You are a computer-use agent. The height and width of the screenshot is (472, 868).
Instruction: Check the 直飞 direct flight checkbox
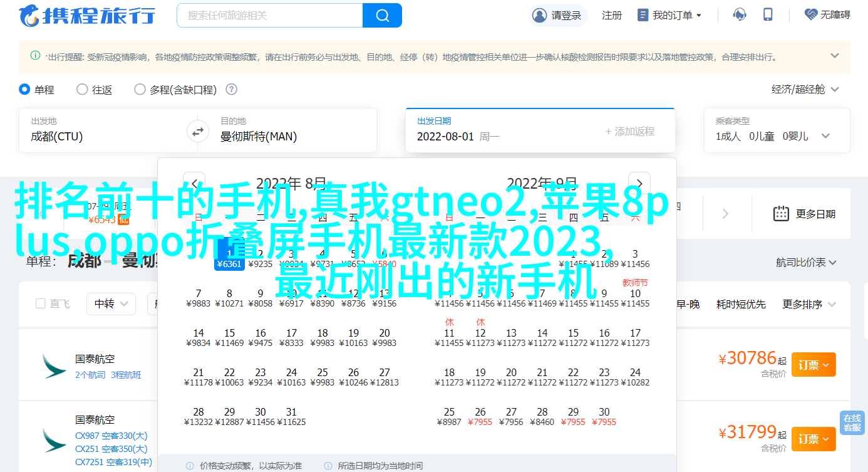[41, 304]
